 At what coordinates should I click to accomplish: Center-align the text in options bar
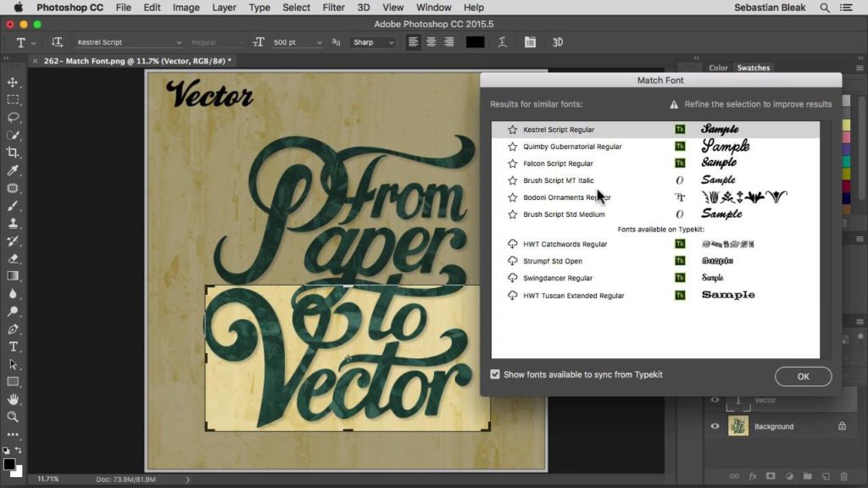[x=431, y=42]
